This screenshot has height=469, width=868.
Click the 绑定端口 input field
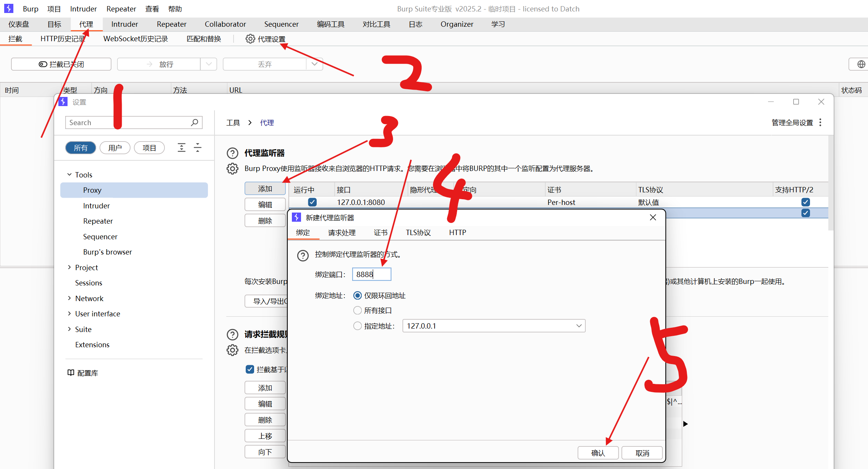coord(372,274)
